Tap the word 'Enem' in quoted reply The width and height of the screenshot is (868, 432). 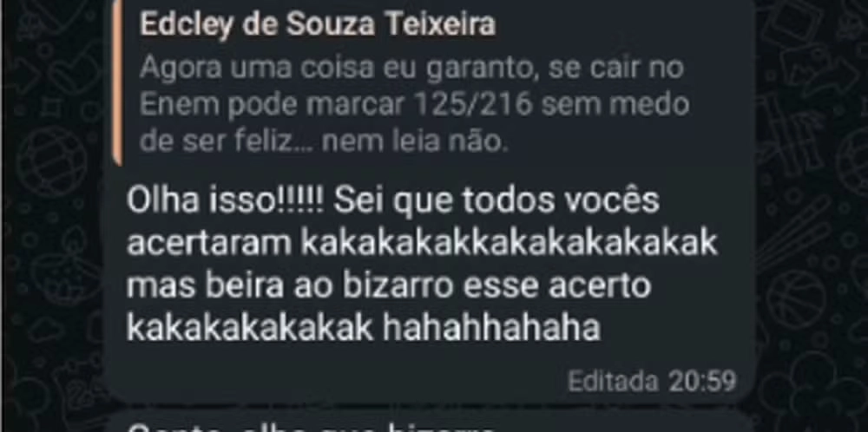coord(180,105)
